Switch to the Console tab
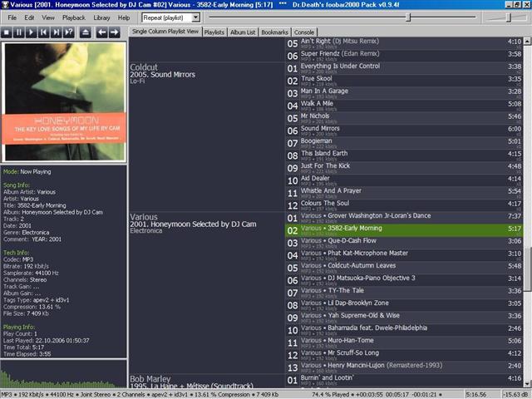Image resolution: width=532 pixels, height=399 pixels. (304, 32)
